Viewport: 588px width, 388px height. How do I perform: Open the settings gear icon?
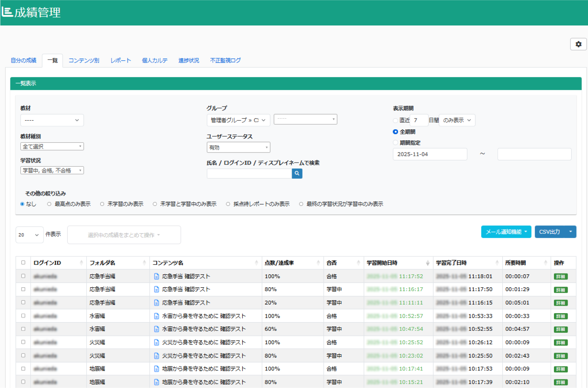coord(578,44)
